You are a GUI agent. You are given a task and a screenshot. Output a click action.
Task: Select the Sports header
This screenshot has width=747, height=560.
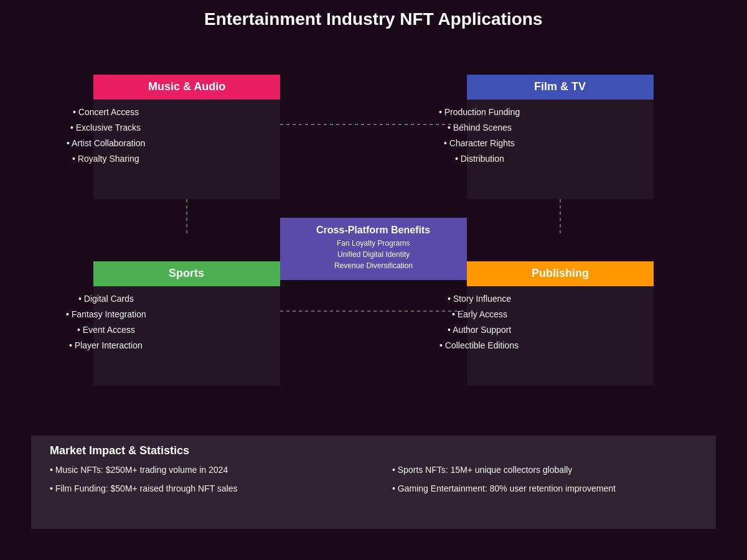[187, 274]
